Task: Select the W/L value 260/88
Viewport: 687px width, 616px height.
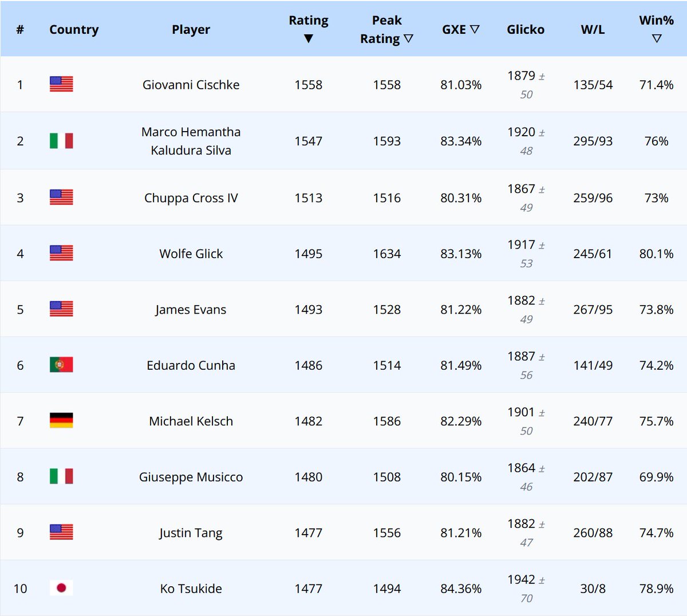Action: [x=593, y=533]
